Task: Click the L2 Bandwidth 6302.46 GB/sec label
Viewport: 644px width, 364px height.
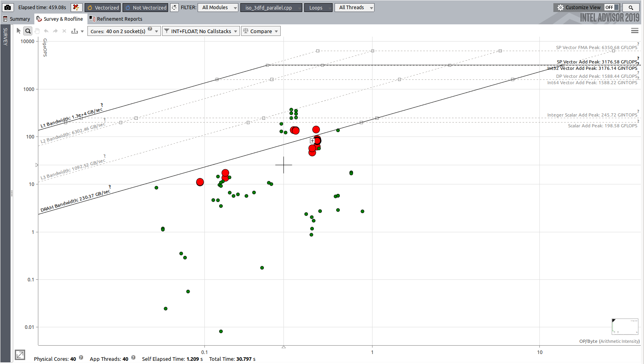Action: (x=73, y=133)
